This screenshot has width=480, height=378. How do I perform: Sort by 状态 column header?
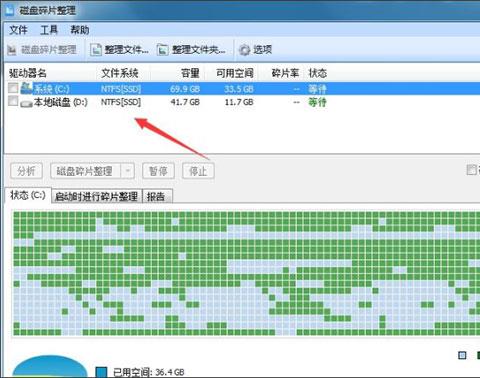[317, 73]
